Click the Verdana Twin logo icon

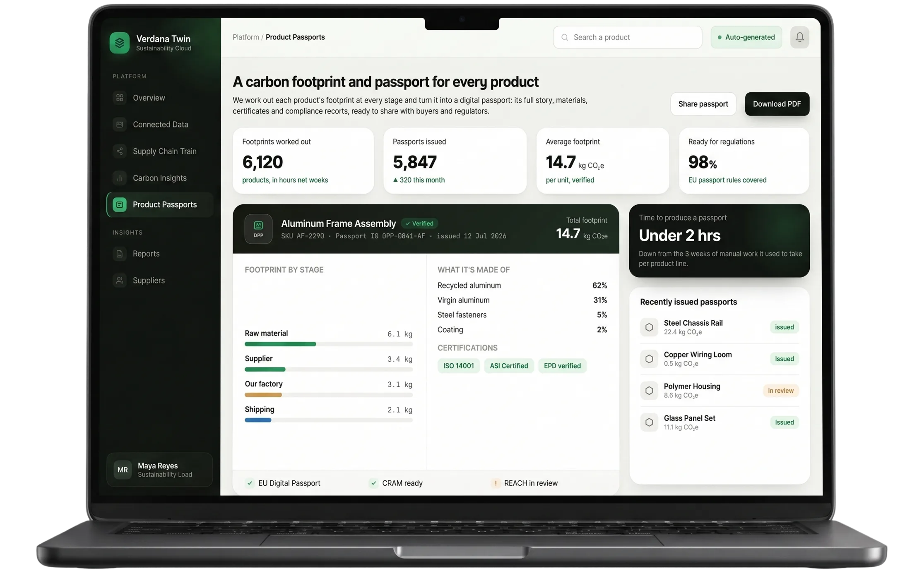(119, 43)
